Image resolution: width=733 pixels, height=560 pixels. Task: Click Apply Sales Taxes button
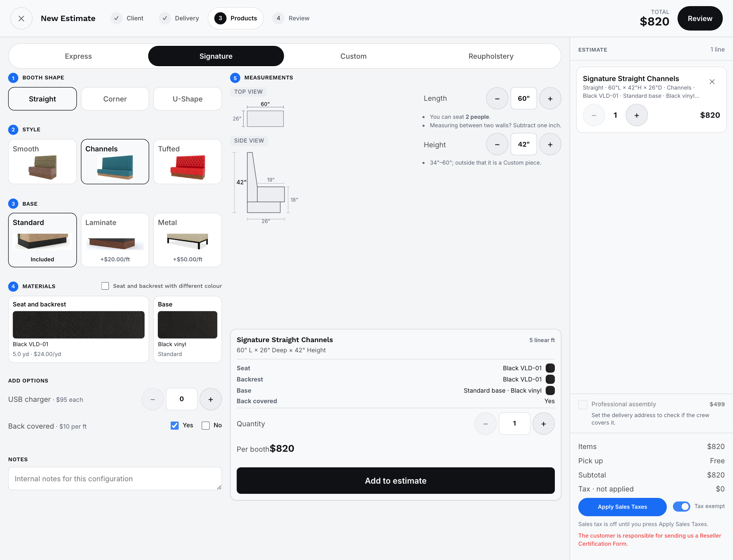[622, 507]
